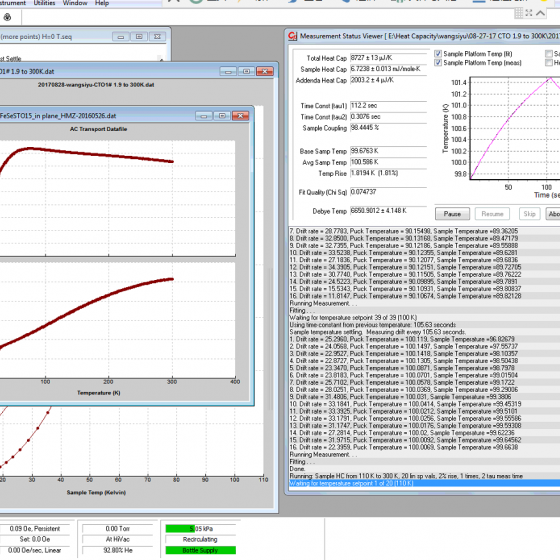Select the highlighted log row 'Waiting for temperature setpoint 1 of 20'
The width and height of the screenshot is (560, 560).
tap(424, 483)
